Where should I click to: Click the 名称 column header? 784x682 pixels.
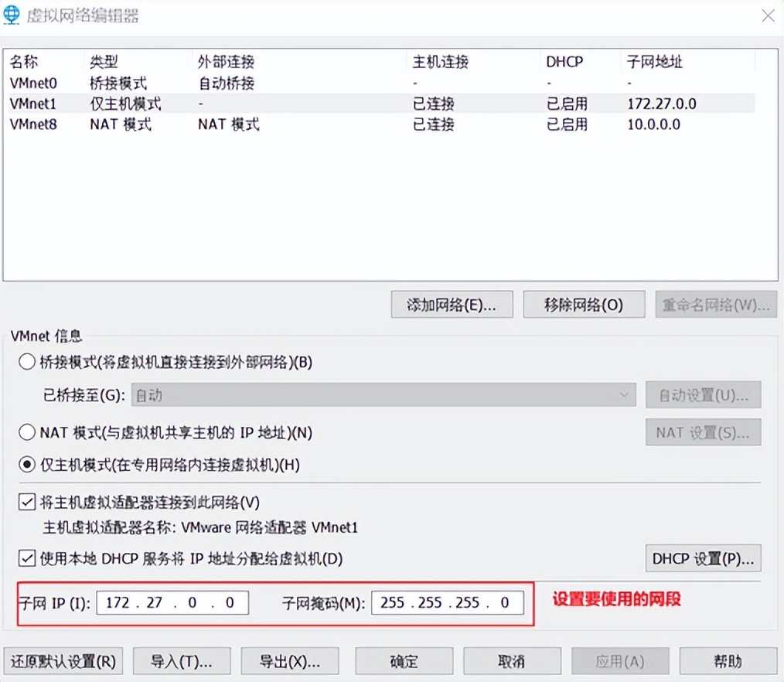click(46, 62)
